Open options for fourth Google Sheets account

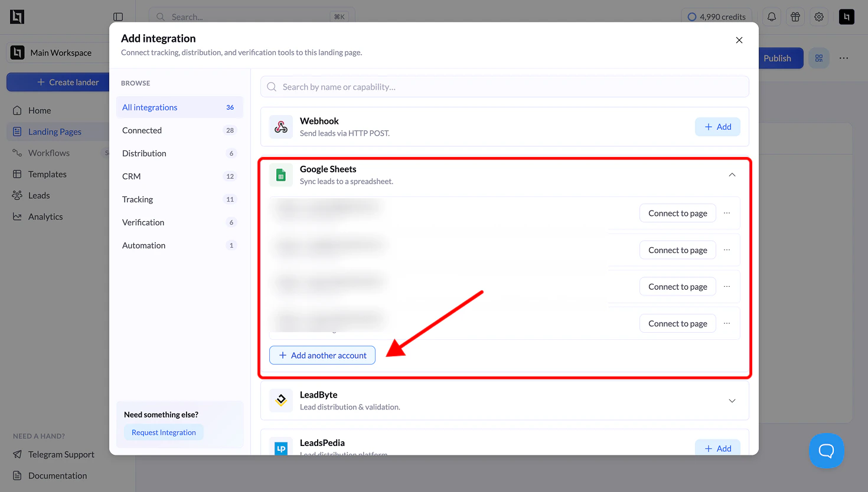pyautogui.click(x=727, y=323)
